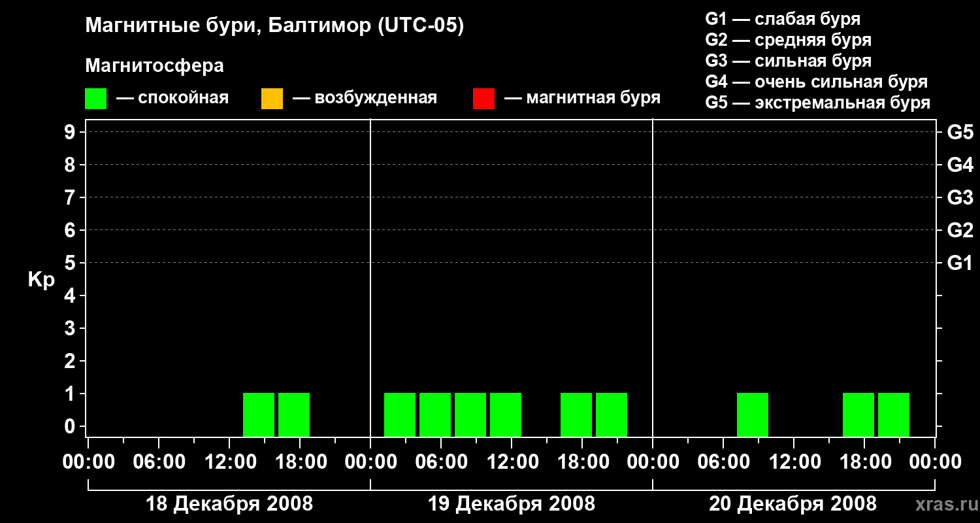Click the right axis label G1
Screen dimensions: 980x523
click(960, 263)
